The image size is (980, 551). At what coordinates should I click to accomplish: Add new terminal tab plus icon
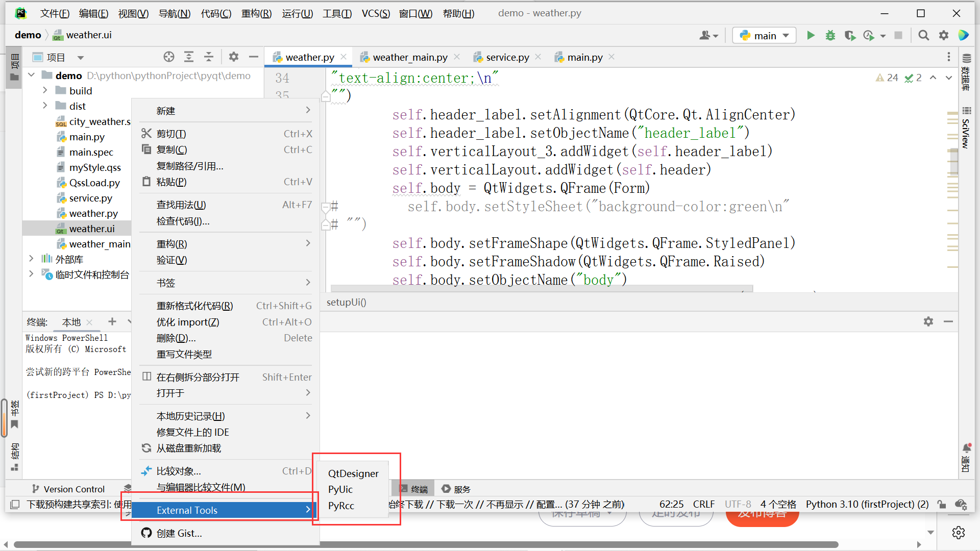[x=112, y=321]
